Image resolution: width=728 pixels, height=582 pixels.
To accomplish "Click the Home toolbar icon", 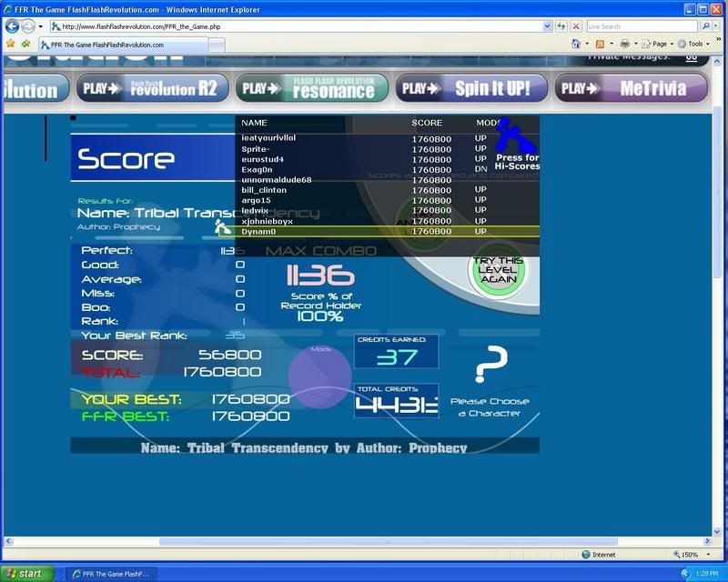I will [x=576, y=44].
